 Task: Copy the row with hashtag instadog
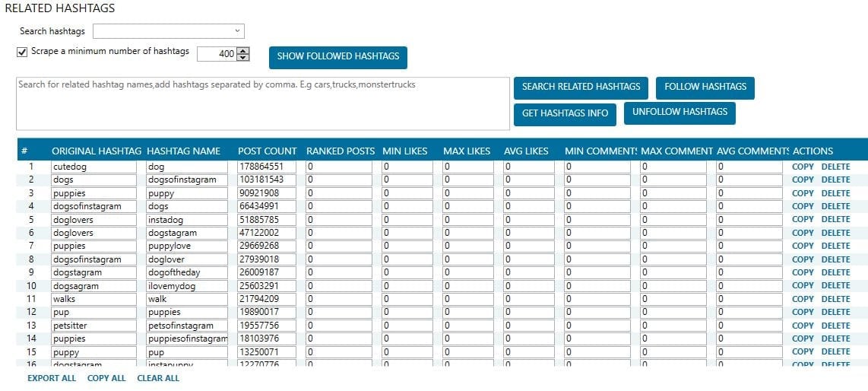[x=803, y=219]
